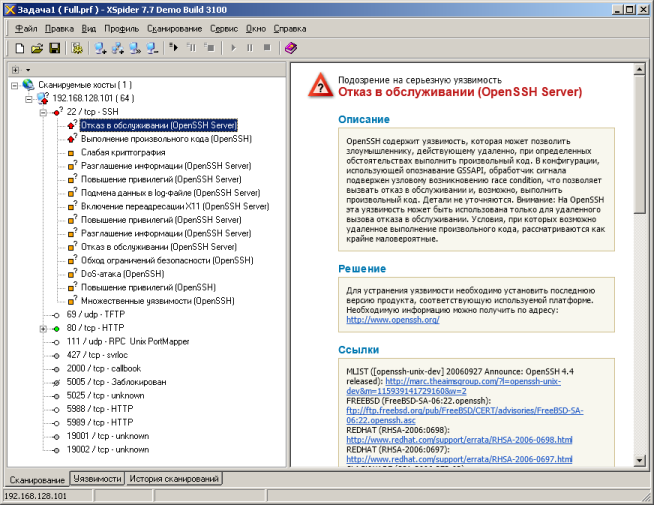
Task: Select Повышение привилегий (OpenSSH) without Server
Action: click(148, 288)
